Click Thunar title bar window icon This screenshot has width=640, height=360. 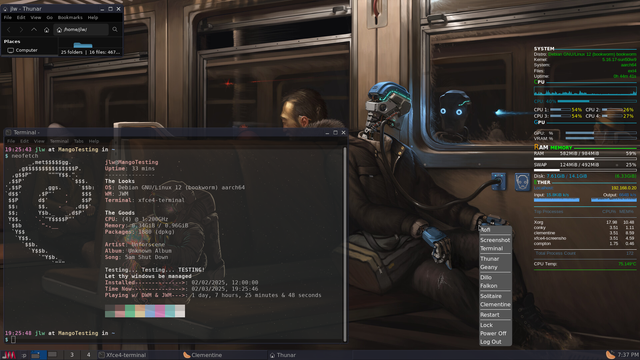coord(5,9)
